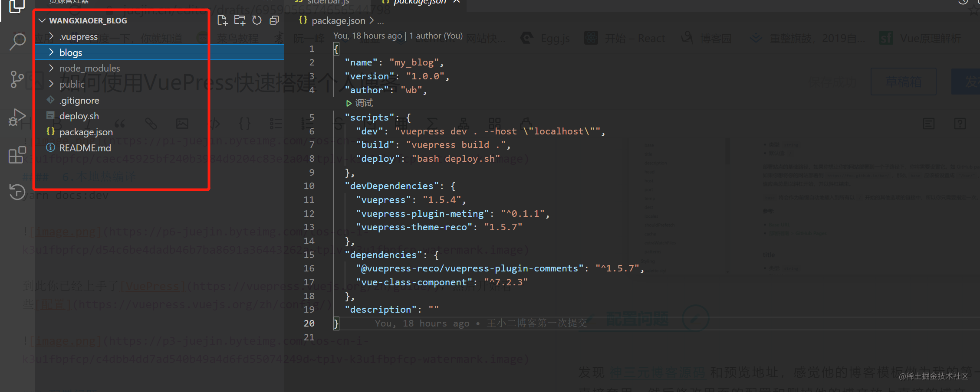Open the README.md file

[85, 148]
